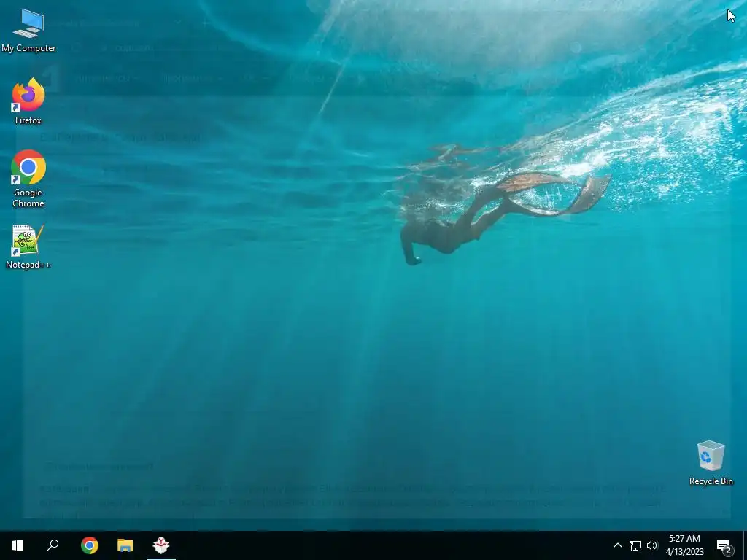Image resolution: width=747 pixels, height=560 pixels.
Task: Select the Notepad++ desktop shortcut
Action: 28,246
